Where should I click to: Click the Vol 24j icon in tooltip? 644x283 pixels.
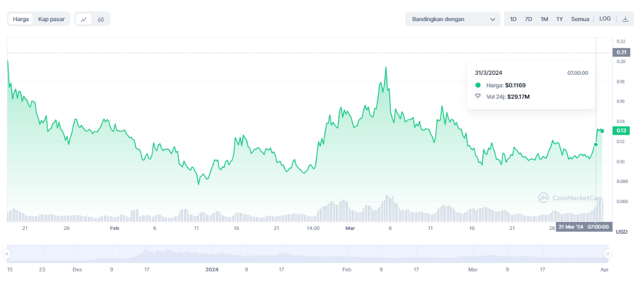coord(478,96)
